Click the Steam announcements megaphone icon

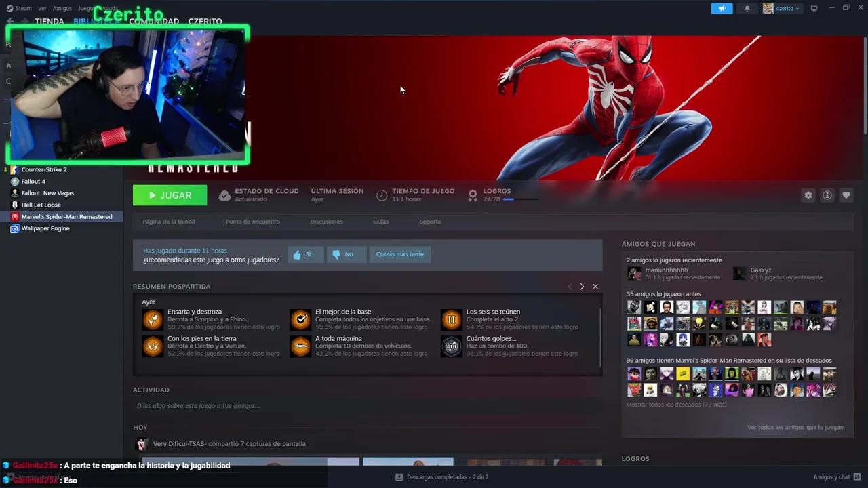click(x=722, y=8)
